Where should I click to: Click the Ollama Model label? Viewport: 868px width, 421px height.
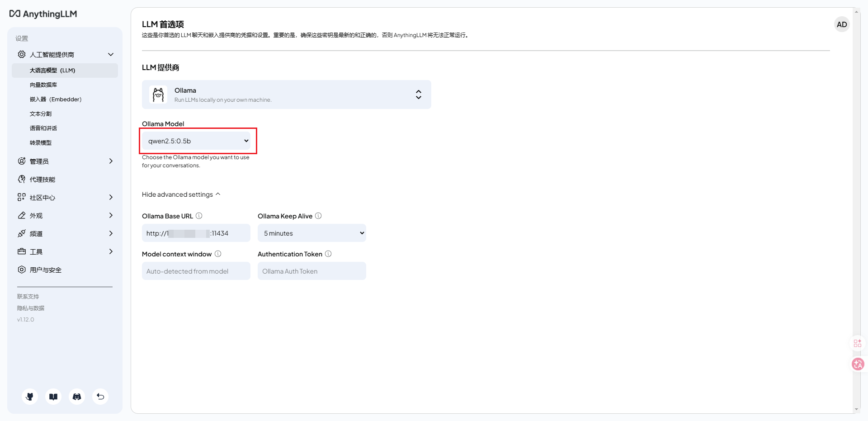(163, 123)
